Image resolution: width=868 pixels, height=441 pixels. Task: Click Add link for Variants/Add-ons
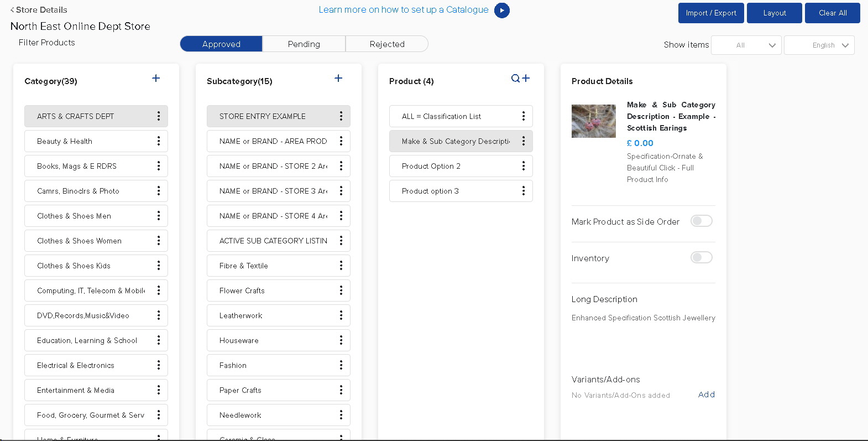(x=706, y=395)
